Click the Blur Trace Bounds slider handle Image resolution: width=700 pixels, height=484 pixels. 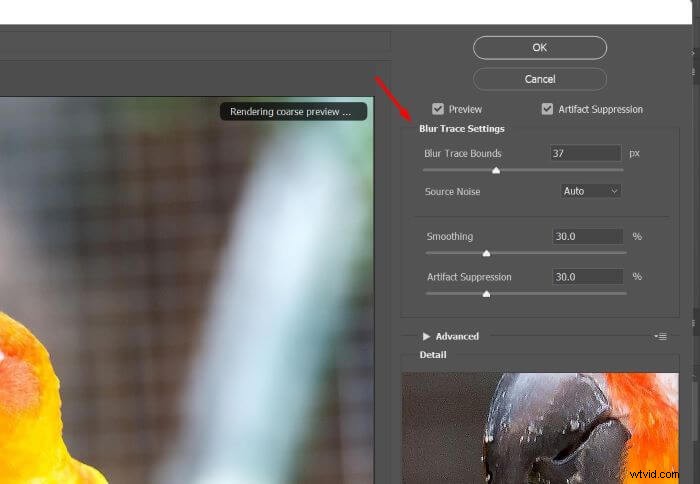pyautogui.click(x=496, y=171)
